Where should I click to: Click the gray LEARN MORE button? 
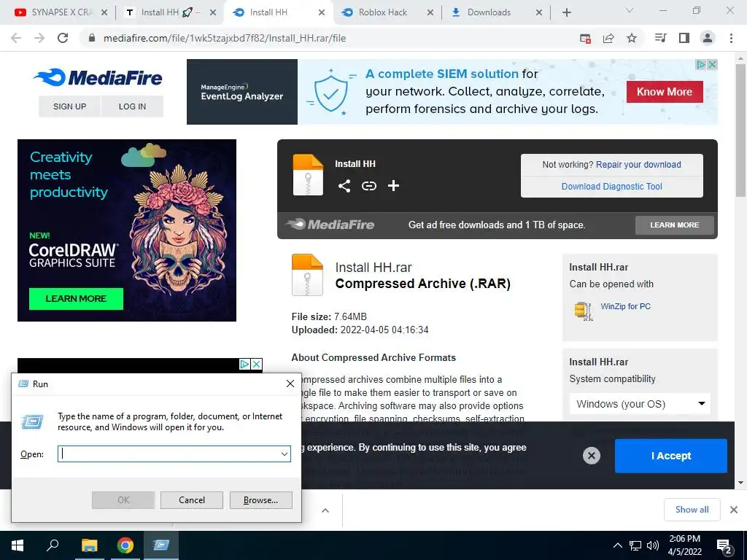(x=675, y=225)
